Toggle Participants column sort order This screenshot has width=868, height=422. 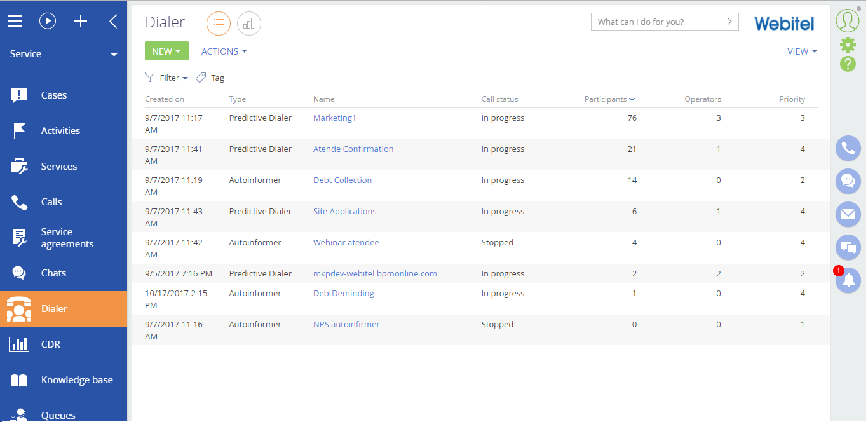[x=608, y=99]
